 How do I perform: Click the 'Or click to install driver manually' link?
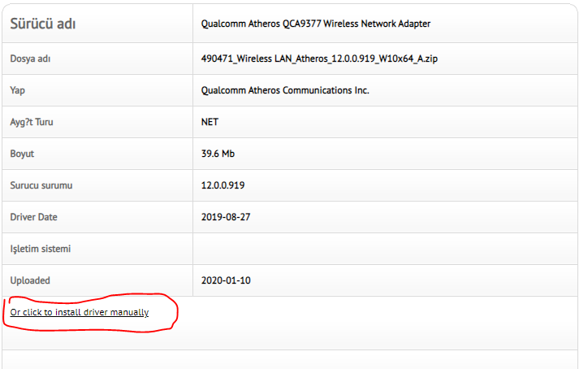79,312
